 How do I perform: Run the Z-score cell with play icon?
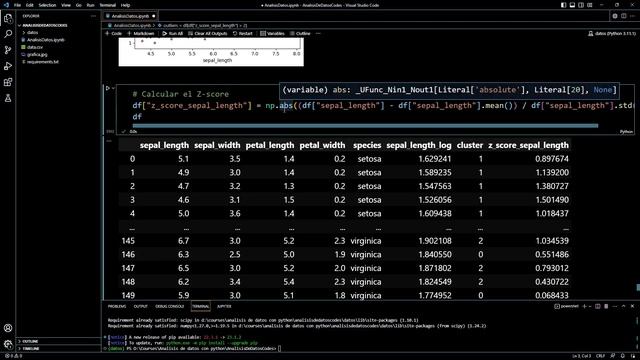point(108,88)
